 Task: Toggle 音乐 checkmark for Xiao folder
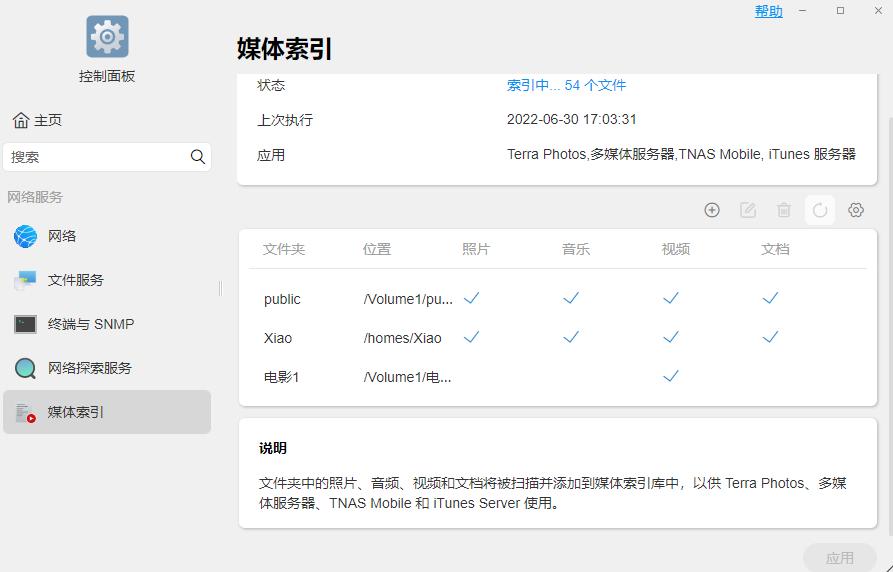pyautogui.click(x=571, y=338)
